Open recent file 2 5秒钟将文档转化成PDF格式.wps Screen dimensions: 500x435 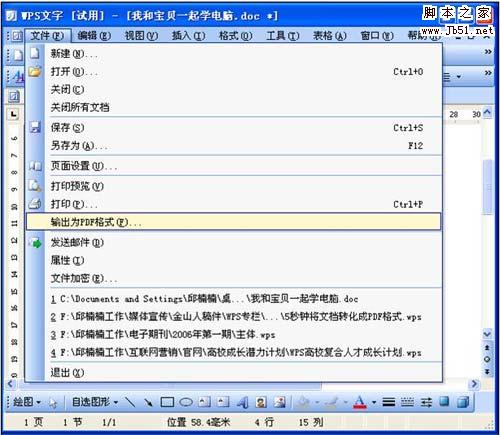[x=234, y=317]
